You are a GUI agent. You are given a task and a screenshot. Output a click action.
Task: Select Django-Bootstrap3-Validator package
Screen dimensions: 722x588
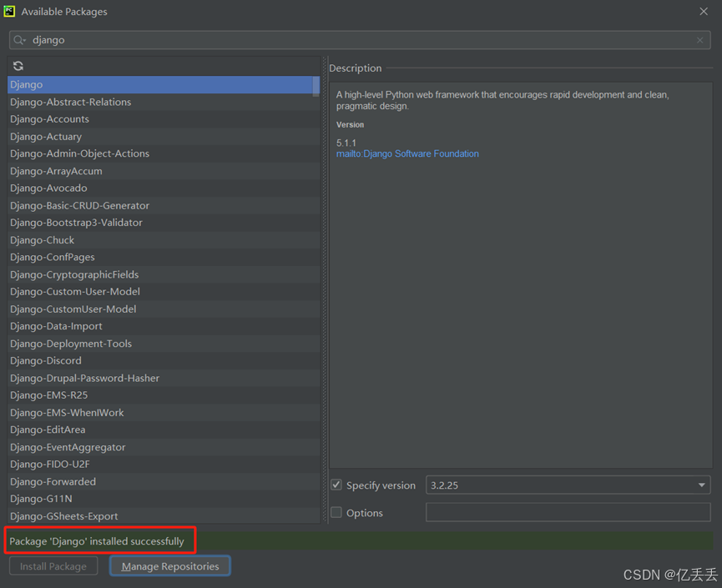164,223
